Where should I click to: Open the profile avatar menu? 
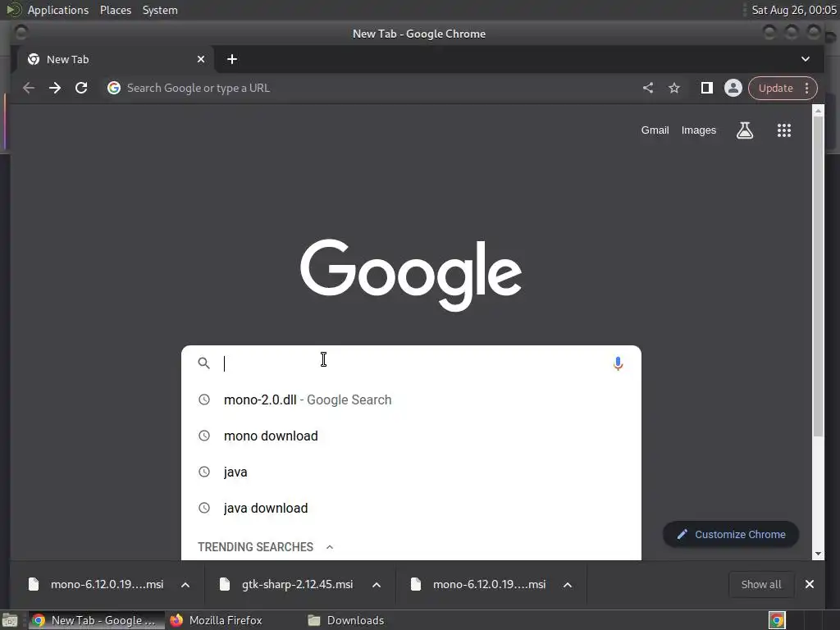(733, 88)
